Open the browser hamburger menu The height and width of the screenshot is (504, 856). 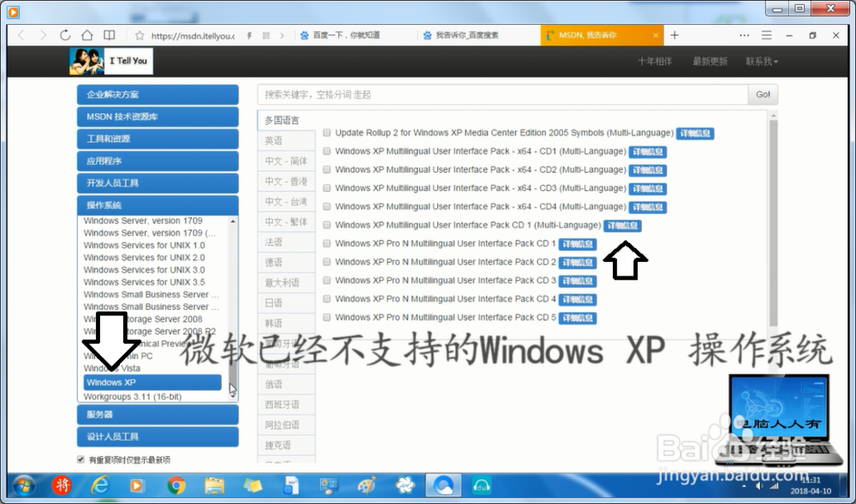[766, 35]
